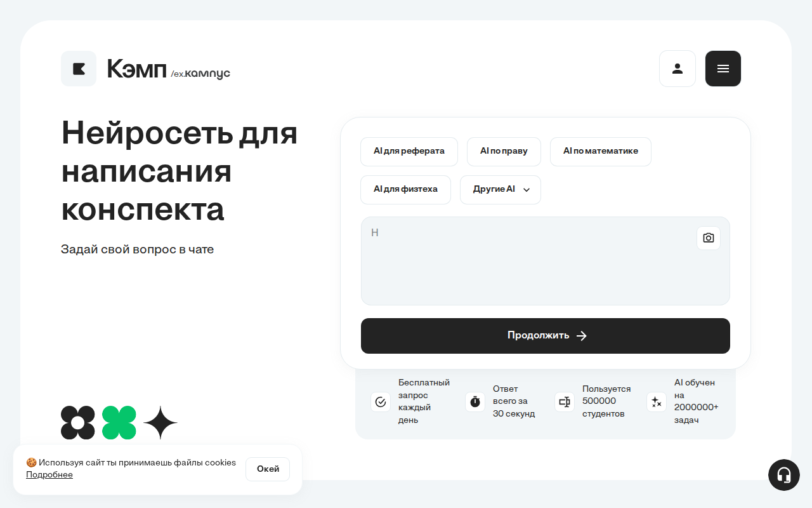This screenshot has height=508, width=812.
Task: Click the heading Нейросеть для написания конспекта
Action: [x=180, y=171]
